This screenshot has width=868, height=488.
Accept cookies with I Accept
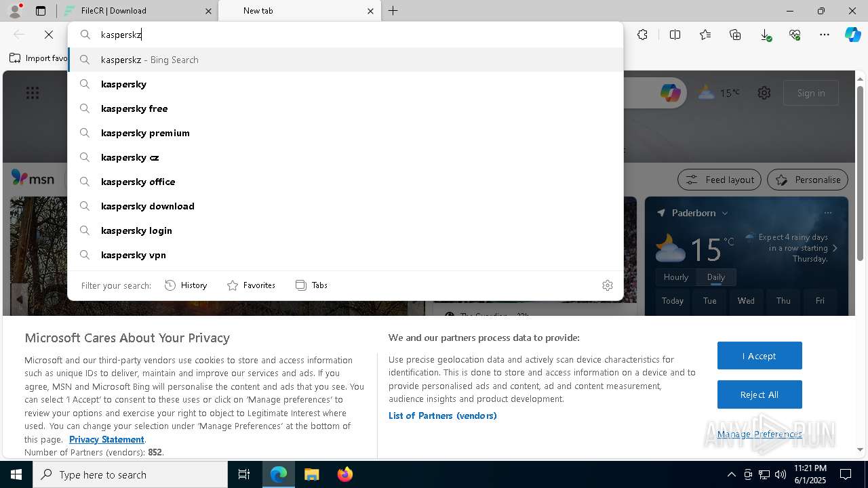click(759, 356)
